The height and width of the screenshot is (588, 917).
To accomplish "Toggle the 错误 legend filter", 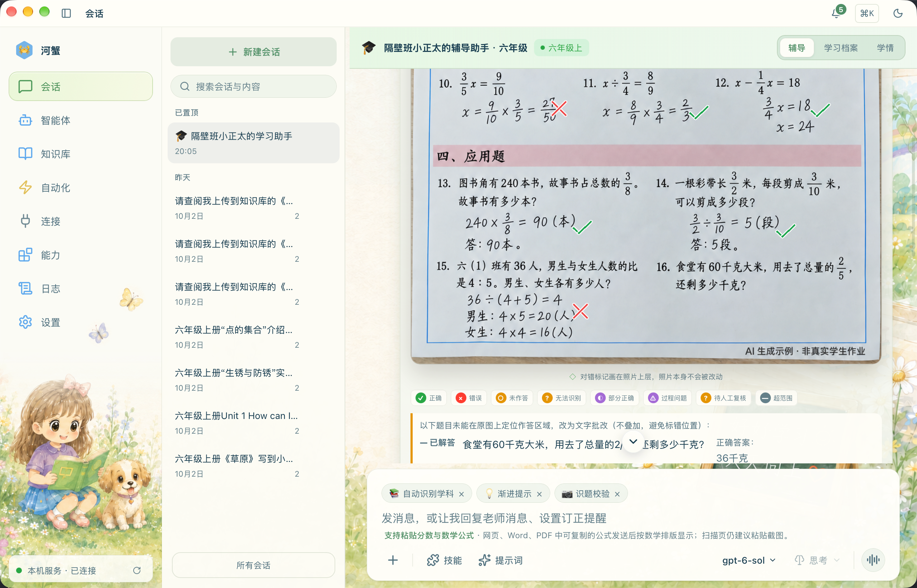I will pyautogui.click(x=469, y=398).
